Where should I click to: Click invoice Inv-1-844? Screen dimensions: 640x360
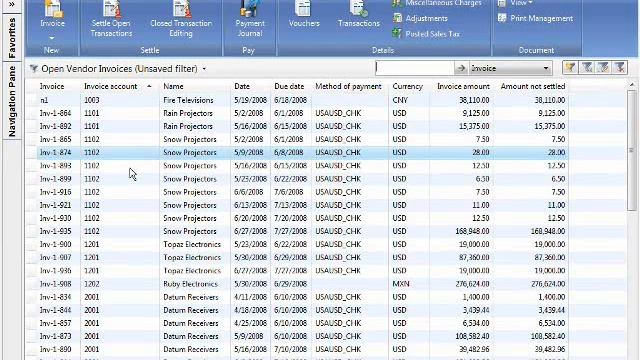[56, 310]
